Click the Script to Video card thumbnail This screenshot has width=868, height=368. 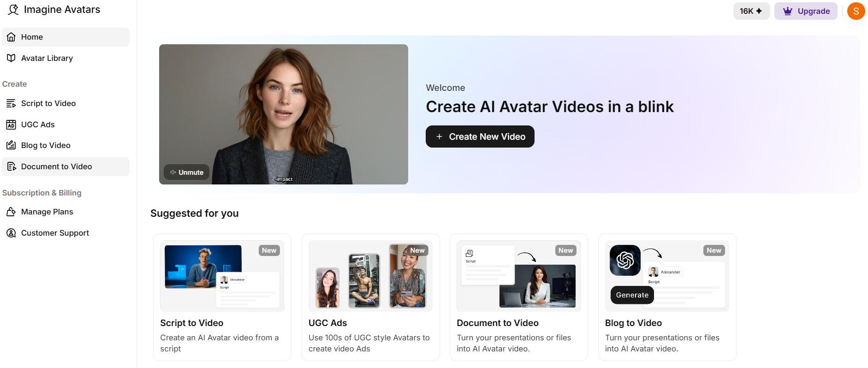coord(222,276)
